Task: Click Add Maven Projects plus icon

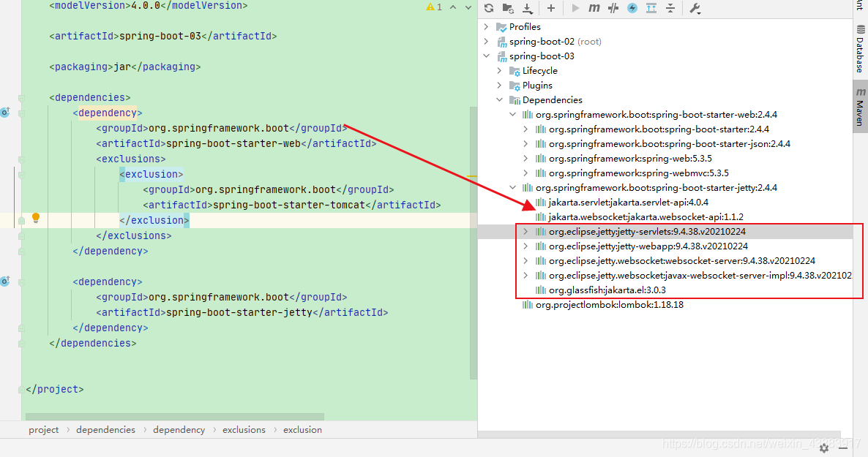Action: [551, 8]
